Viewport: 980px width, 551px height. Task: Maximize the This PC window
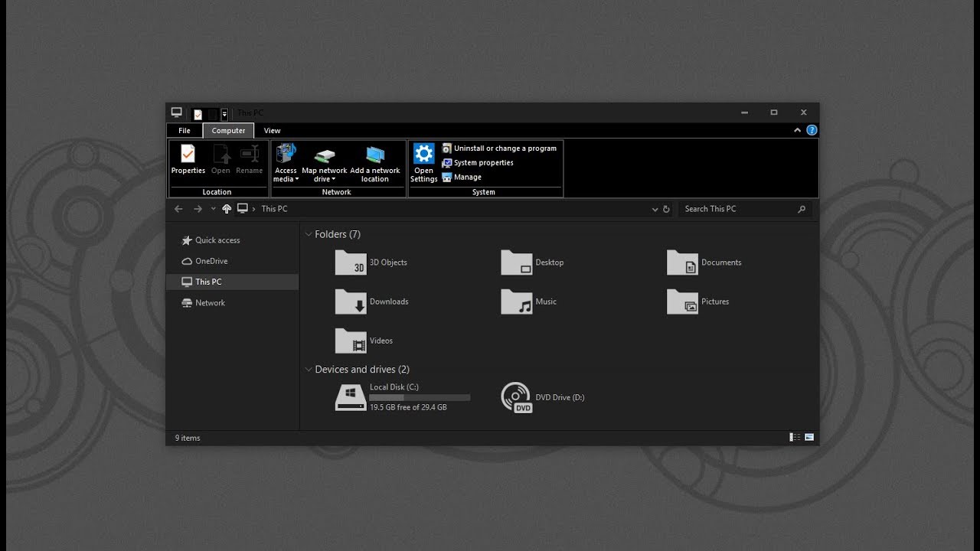pyautogui.click(x=774, y=112)
